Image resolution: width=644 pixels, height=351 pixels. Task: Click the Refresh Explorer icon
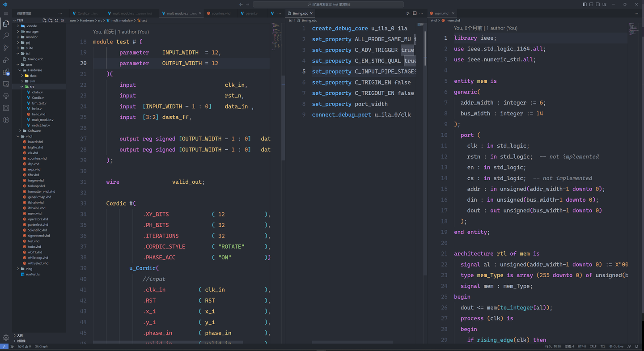56,20
